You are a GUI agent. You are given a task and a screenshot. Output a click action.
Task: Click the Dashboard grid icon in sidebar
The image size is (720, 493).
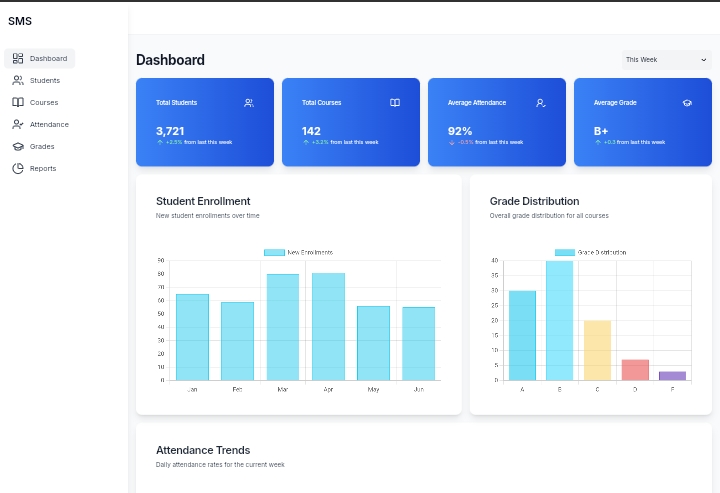pos(18,58)
